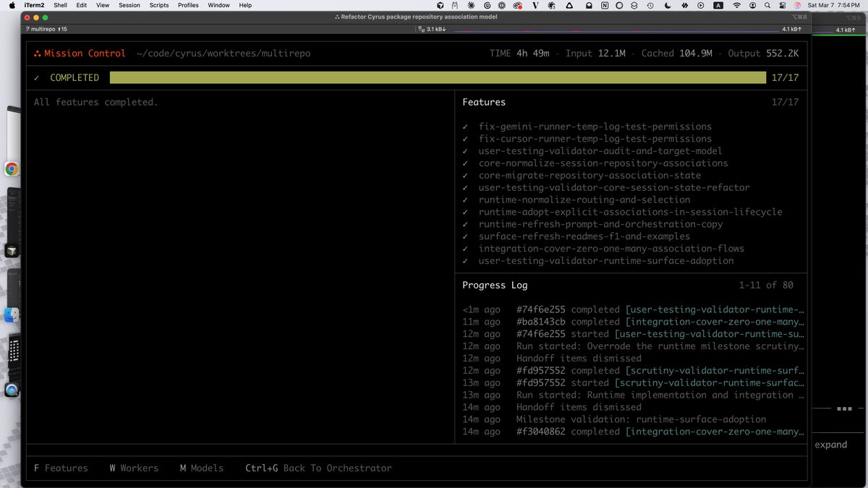This screenshot has width=868, height=488.
Task: Click the ~/code/cyrus/worktrees/multirepo path
Action: click(224, 53)
